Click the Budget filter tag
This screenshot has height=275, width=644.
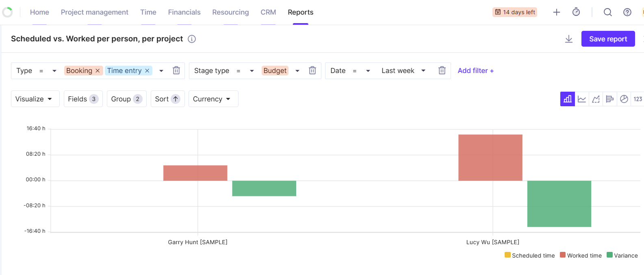click(x=275, y=71)
